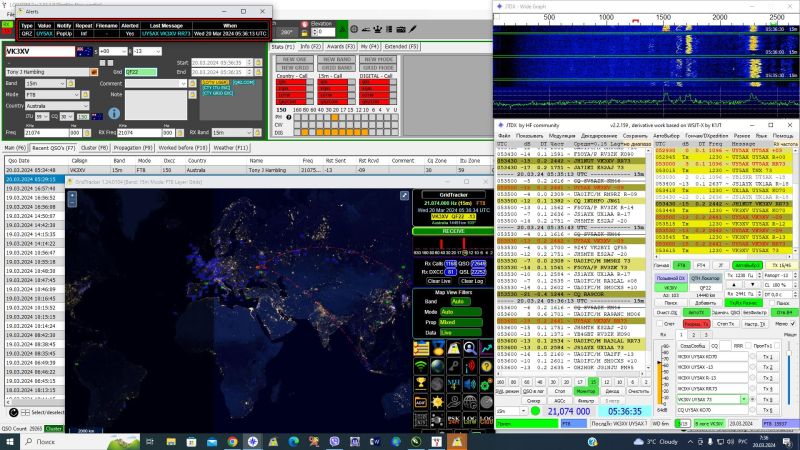Open the award medal icon in GridTracker
The height and width of the screenshot is (450, 800).
point(437,349)
